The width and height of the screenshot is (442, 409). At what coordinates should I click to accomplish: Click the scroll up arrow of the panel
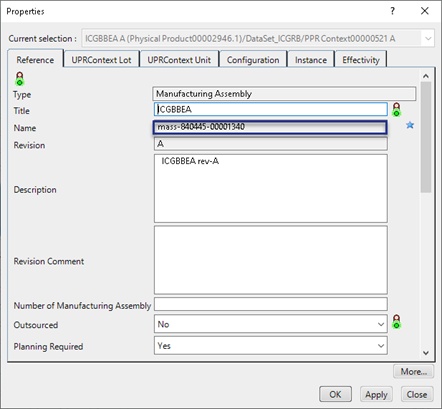(x=426, y=76)
